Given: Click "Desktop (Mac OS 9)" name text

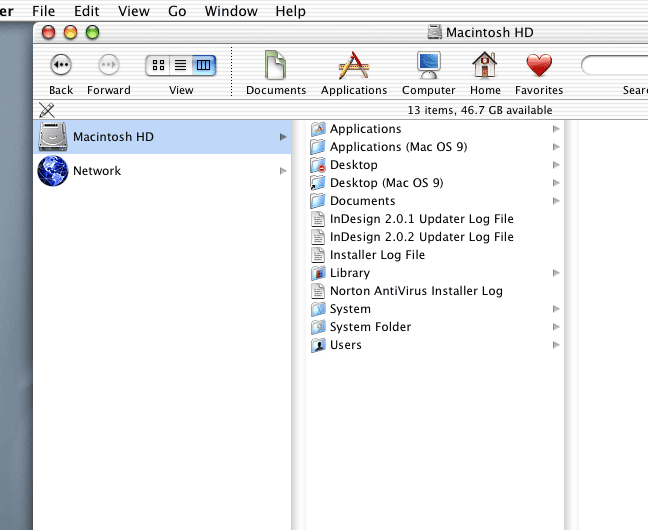Looking at the screenshot, I should (386, 183).
